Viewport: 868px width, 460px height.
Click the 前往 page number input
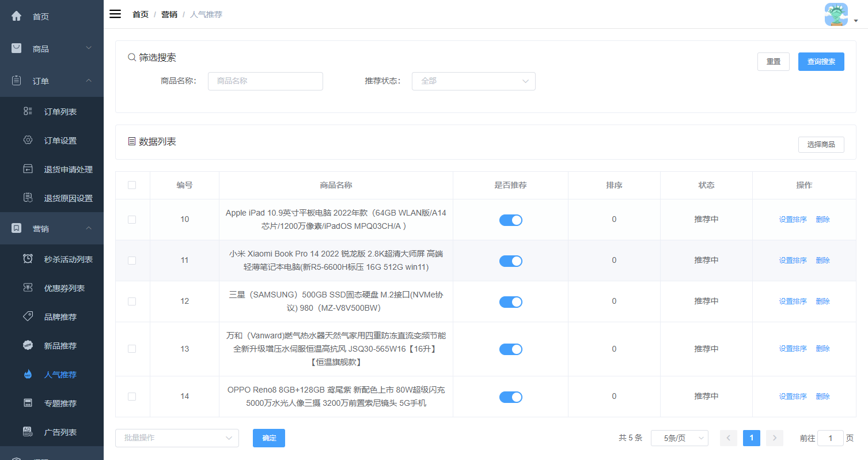click(x=831, y=438)
